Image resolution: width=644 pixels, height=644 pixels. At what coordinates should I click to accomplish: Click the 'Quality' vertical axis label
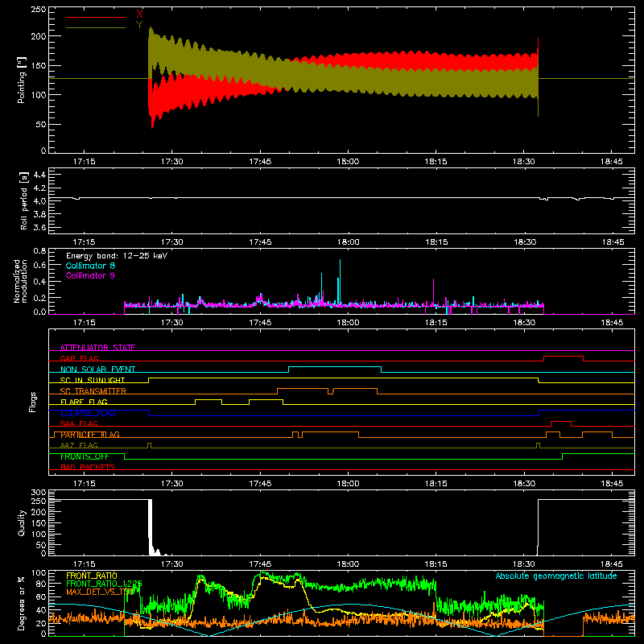pos(22,522)
